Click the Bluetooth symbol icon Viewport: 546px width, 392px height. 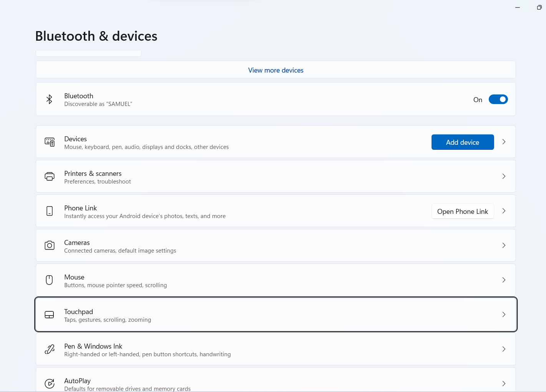(x=49, y=99)
